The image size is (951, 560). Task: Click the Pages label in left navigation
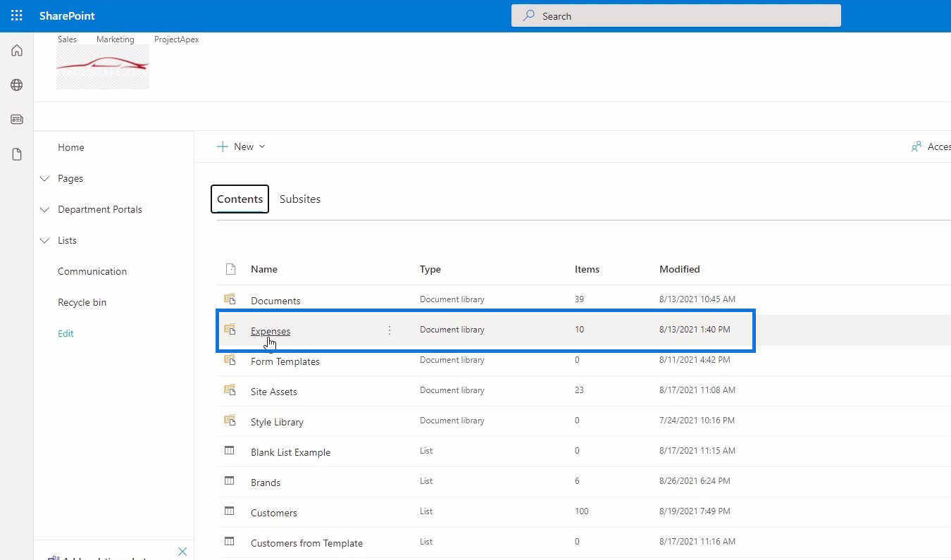pos(70,178)
